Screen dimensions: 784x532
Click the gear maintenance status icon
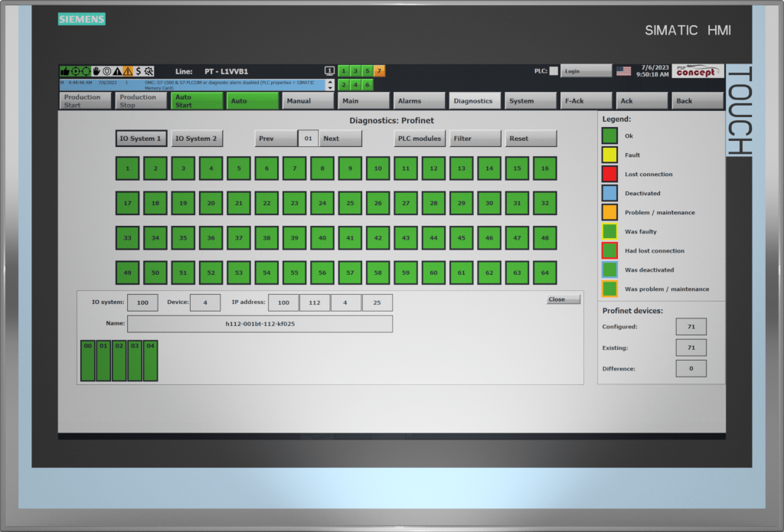149,71
